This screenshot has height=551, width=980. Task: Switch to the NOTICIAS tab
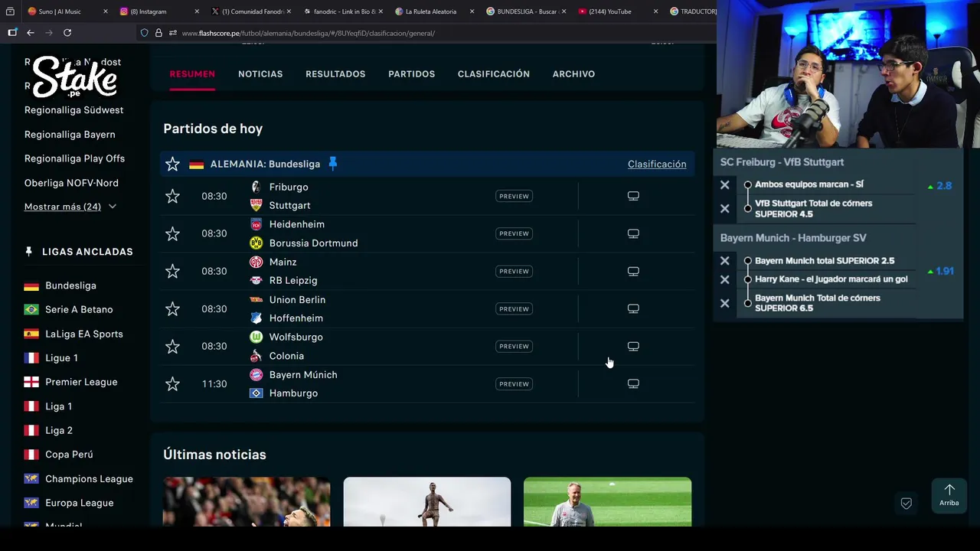click(x=260, y=74)
